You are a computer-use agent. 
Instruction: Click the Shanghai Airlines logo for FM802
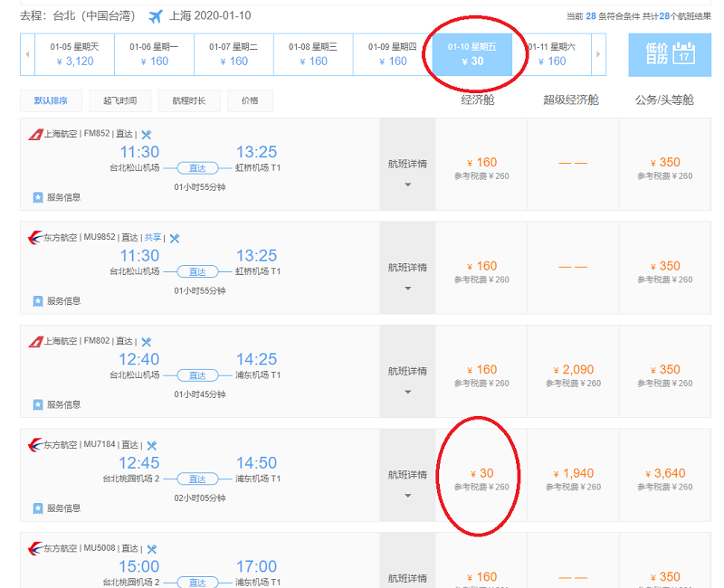[x=35, y=342]
